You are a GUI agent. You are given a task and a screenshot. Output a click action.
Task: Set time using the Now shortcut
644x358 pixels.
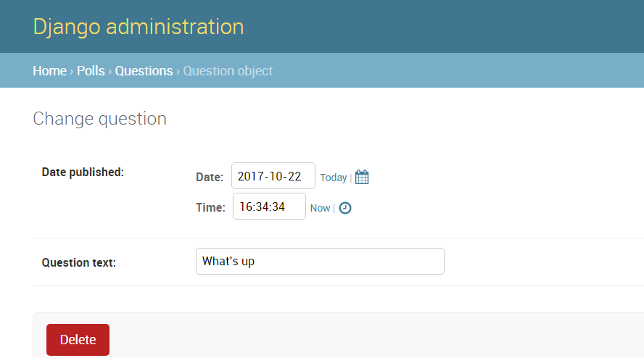(320, 208)
